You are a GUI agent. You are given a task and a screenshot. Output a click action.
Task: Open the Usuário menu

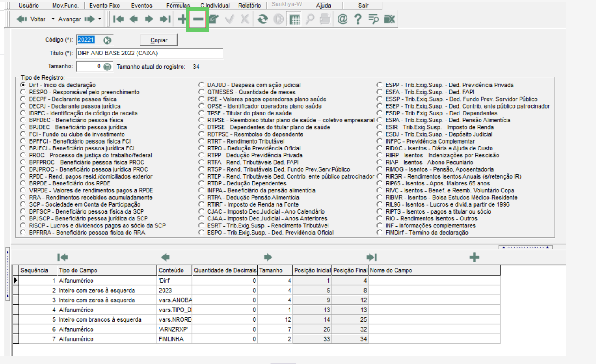(x=29, y=6)
